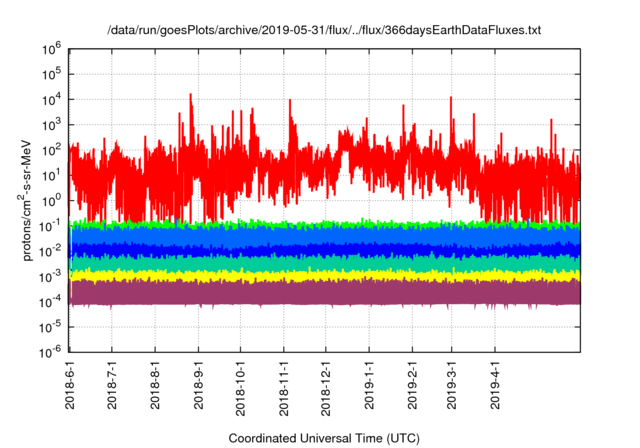Image resolution: width=640 pixels, height=448 pixels.
Task: Click the teal green flux band
Action: click(x=324, y=263)
